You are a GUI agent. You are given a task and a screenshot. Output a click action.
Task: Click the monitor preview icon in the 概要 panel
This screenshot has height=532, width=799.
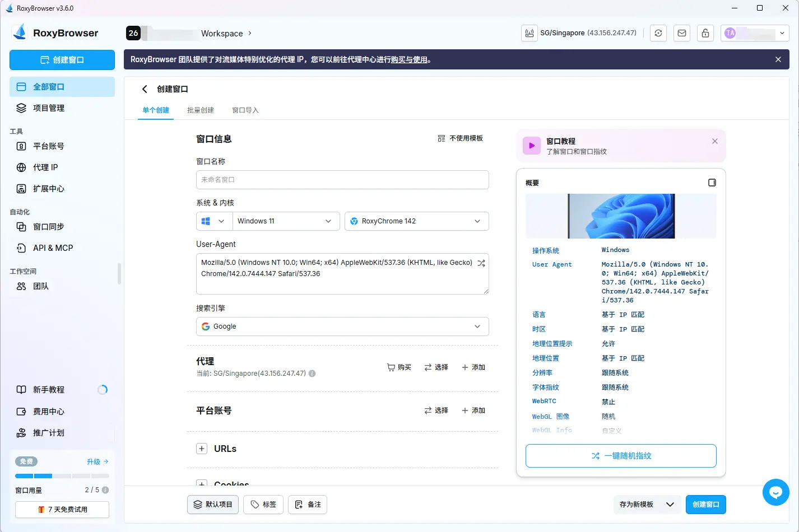tap(712, 182)
